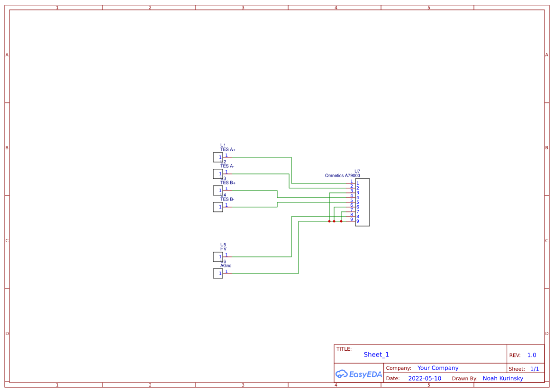
Task: Click the column 3 border marker
Action: pos(242,7)
